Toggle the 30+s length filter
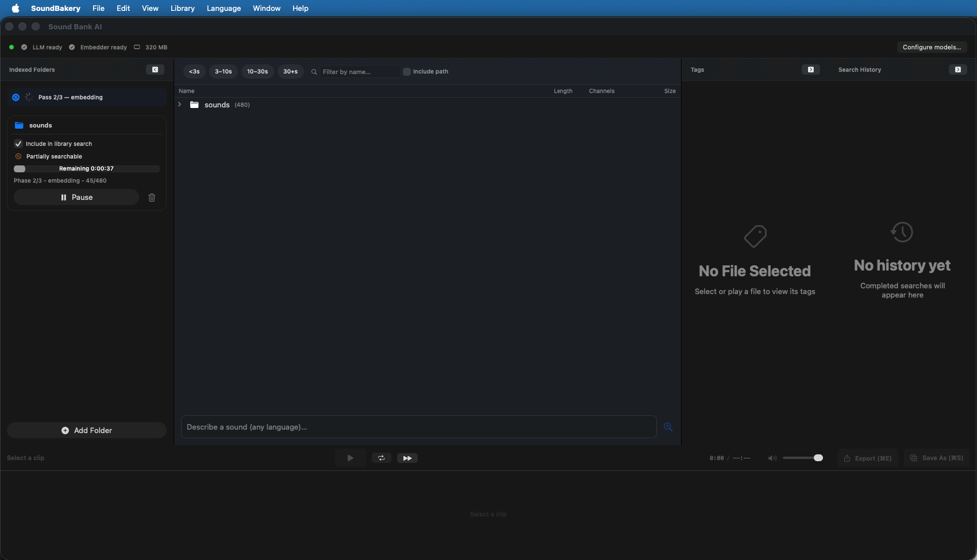Viewport: 977px width, 560px height. 290,71
